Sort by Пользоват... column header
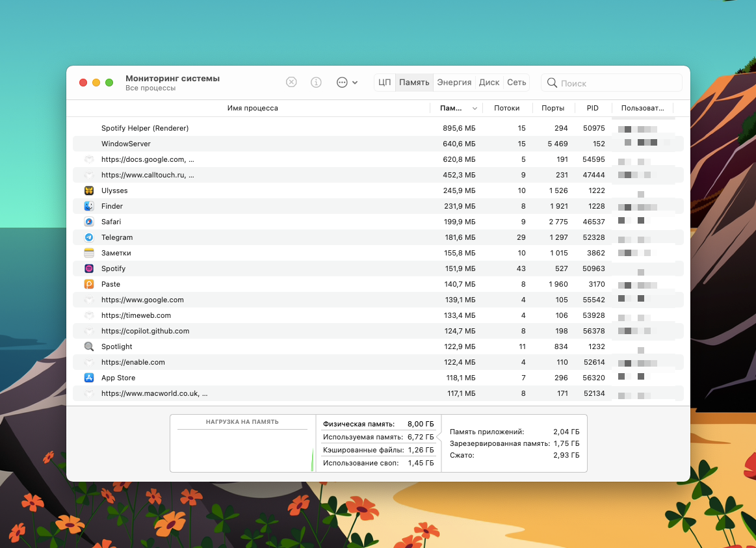This screenshot has width=756, height=548. pyautogui.click(x=642, y=108)
